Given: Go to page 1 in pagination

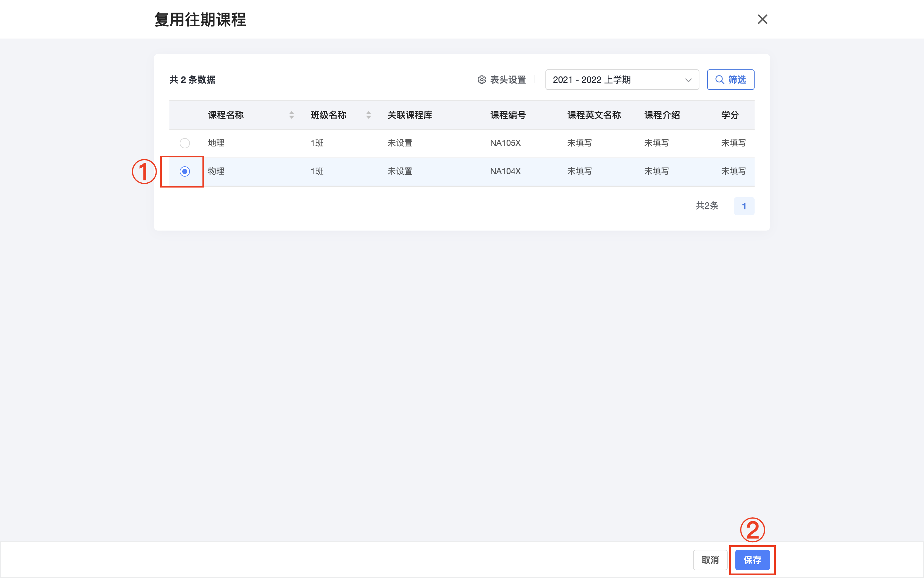Looking at the screenshot, I should (744, 206).
